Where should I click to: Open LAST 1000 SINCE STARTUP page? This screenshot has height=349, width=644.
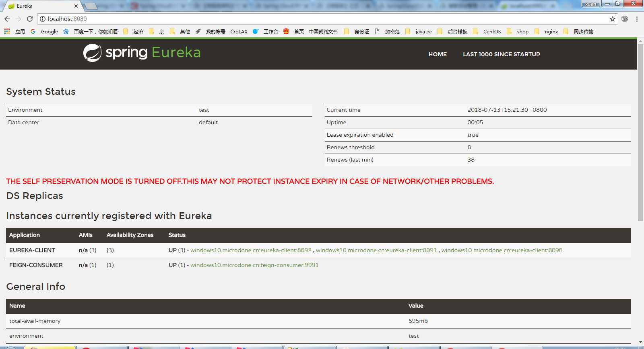(x=501, y=54)
